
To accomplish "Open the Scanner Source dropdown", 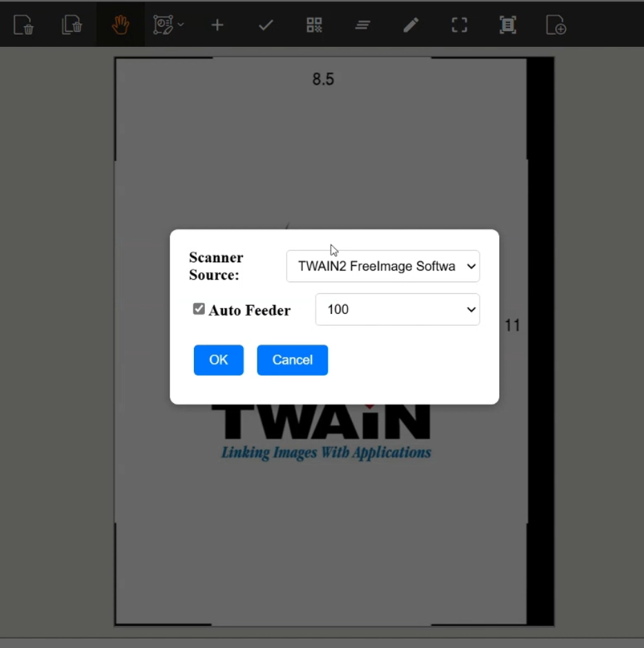I will click(x=382, y=266).
